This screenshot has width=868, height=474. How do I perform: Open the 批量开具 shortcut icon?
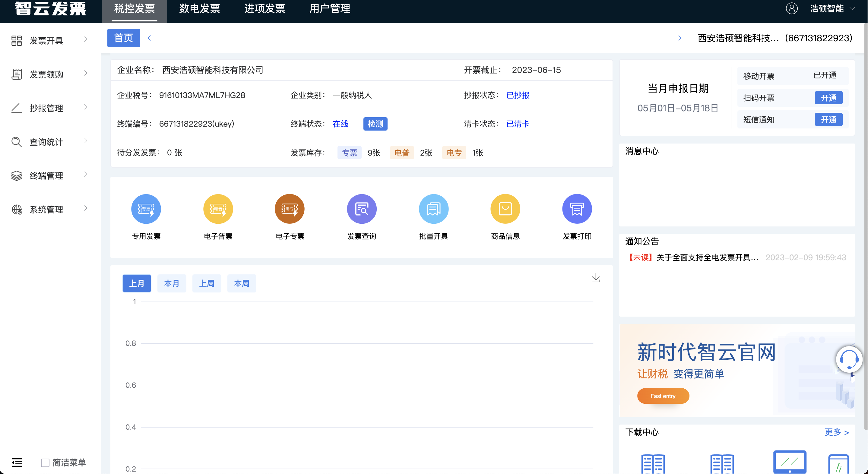pyautogui.click(x=433, y=209)
